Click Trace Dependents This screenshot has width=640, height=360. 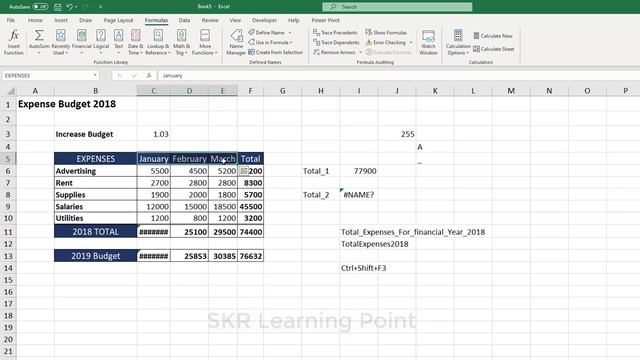coord(336,42)
